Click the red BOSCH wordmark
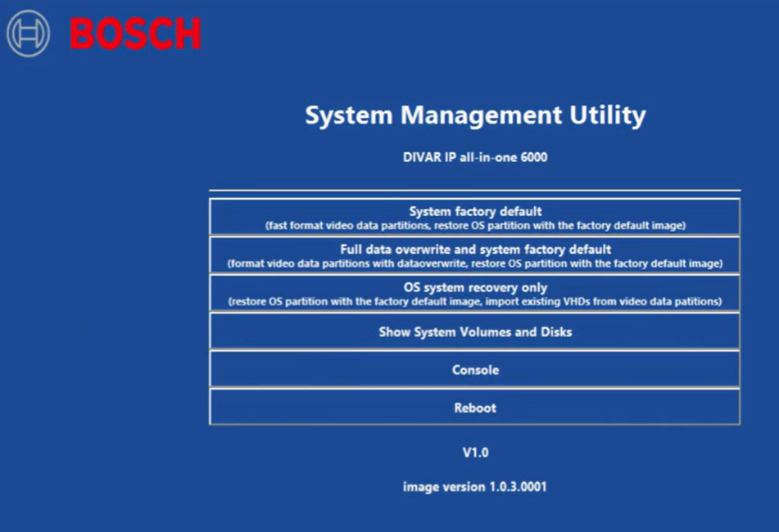 click(136, 34)
